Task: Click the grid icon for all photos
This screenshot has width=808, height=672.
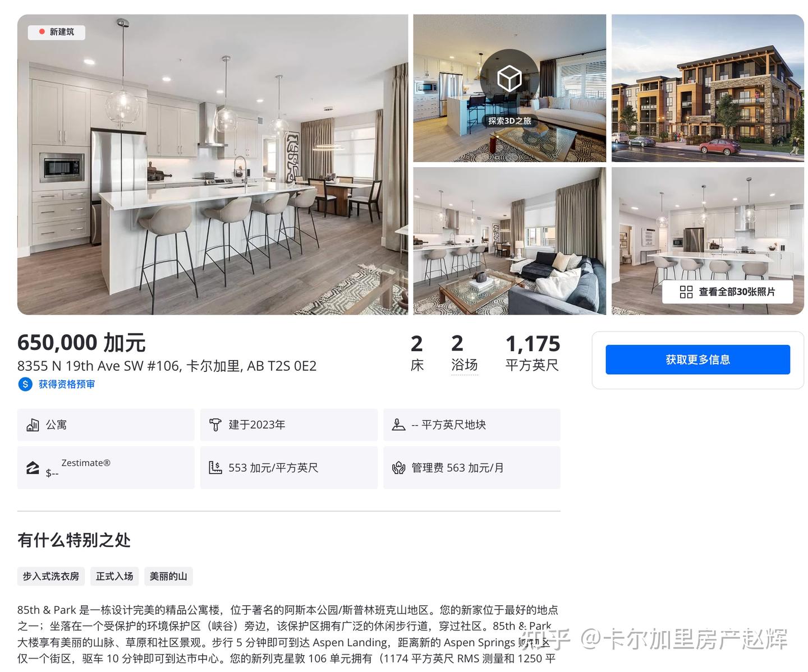Action: tap(686, 292)
